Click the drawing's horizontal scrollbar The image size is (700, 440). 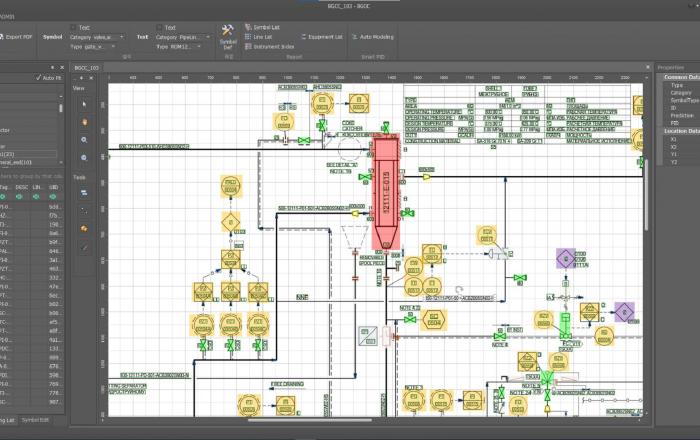pos(309,420)
